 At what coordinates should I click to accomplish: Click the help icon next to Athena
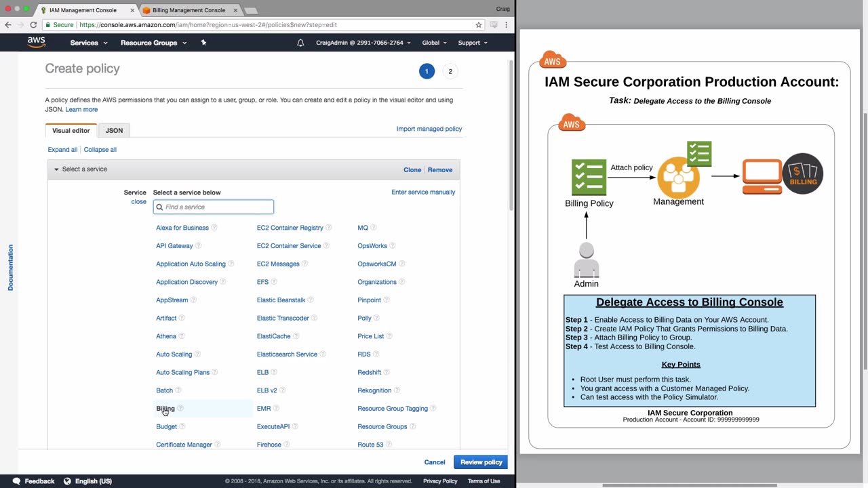(182, 336)
